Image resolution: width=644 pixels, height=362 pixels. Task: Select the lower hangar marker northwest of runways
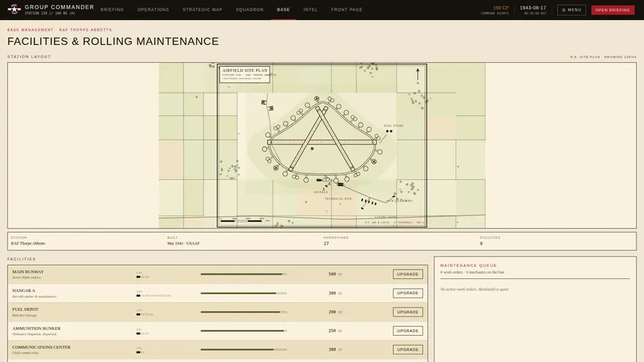[270, 108]
